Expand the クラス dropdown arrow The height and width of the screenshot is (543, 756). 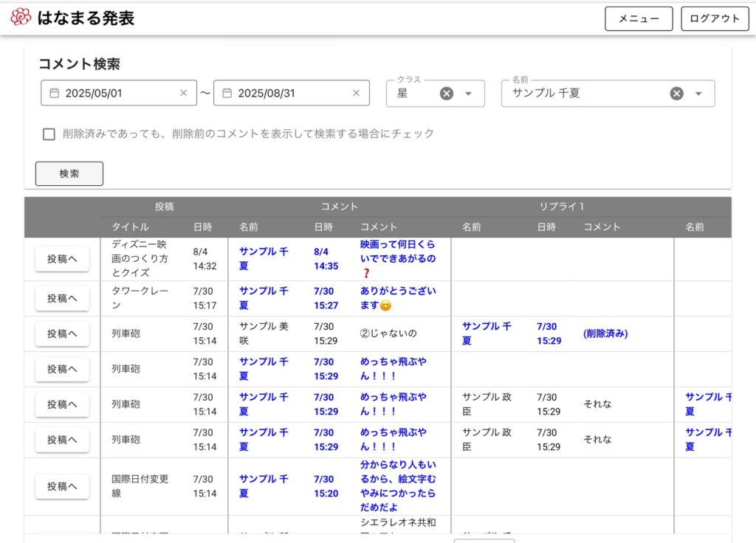click(468, 94)
